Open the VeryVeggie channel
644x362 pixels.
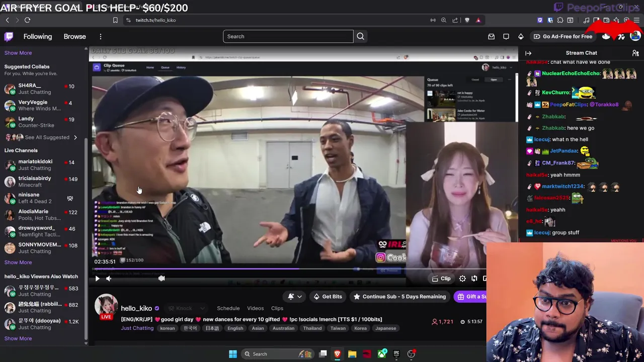pyautogui.click(x=42, y=106)
